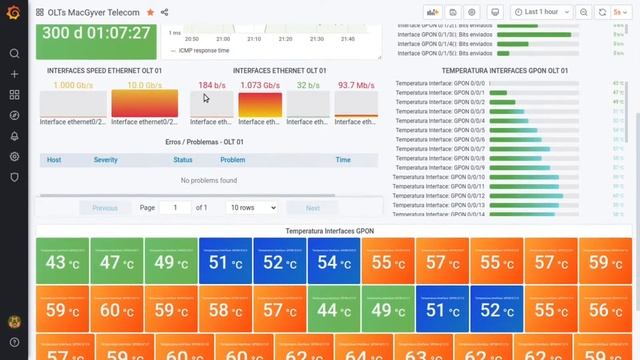Focus the page number input field
The height and width of the screenshot is (360, 640).
175,208
